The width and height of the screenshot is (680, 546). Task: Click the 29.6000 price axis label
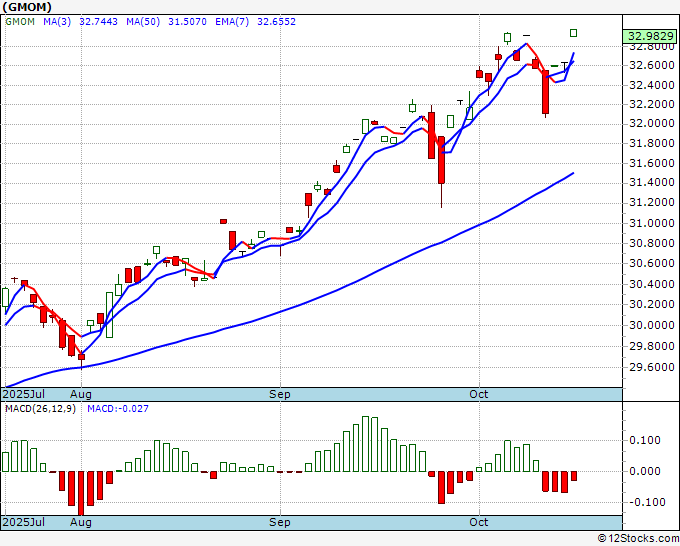(x=652, y=367)
